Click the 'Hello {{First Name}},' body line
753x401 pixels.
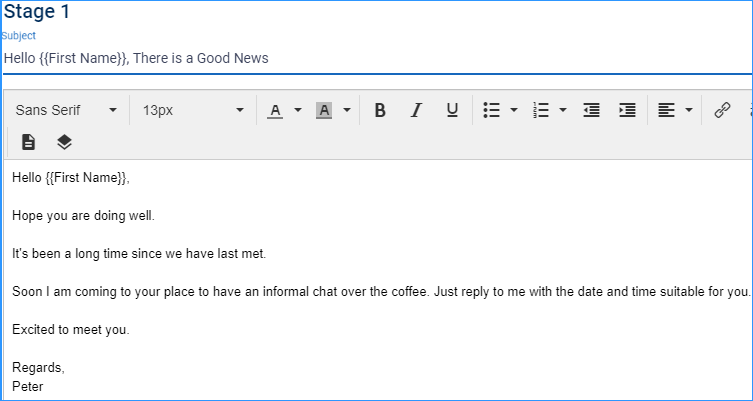coord(71,178)
